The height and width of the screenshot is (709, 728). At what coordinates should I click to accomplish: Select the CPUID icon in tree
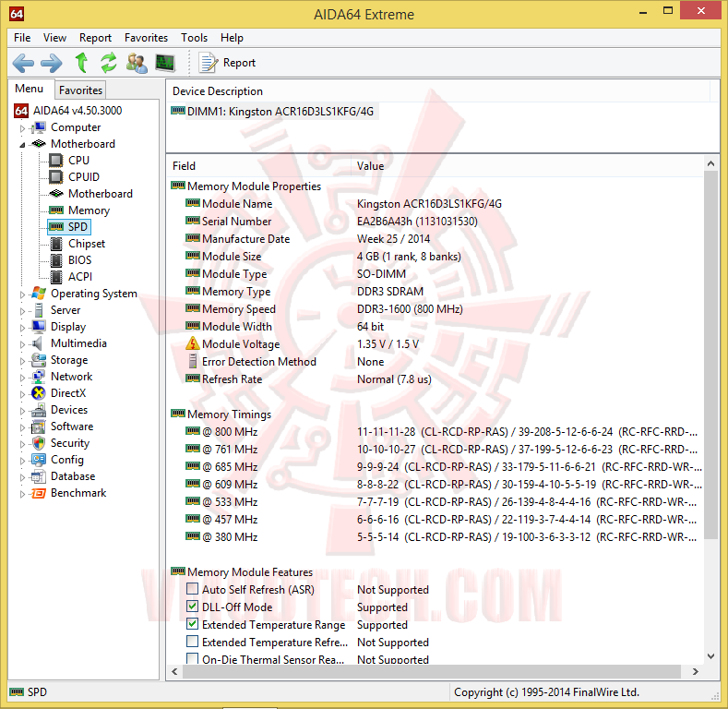point(56,177)
